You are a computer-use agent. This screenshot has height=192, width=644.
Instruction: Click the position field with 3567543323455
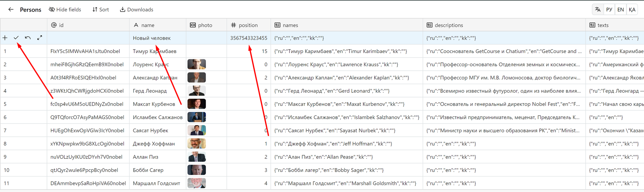coord(249,38)
